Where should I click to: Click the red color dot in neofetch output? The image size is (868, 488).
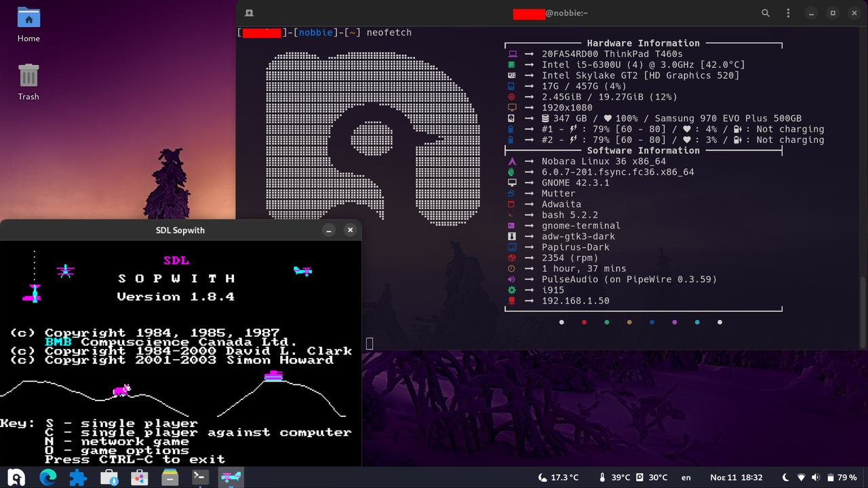(x=584, y=323)
